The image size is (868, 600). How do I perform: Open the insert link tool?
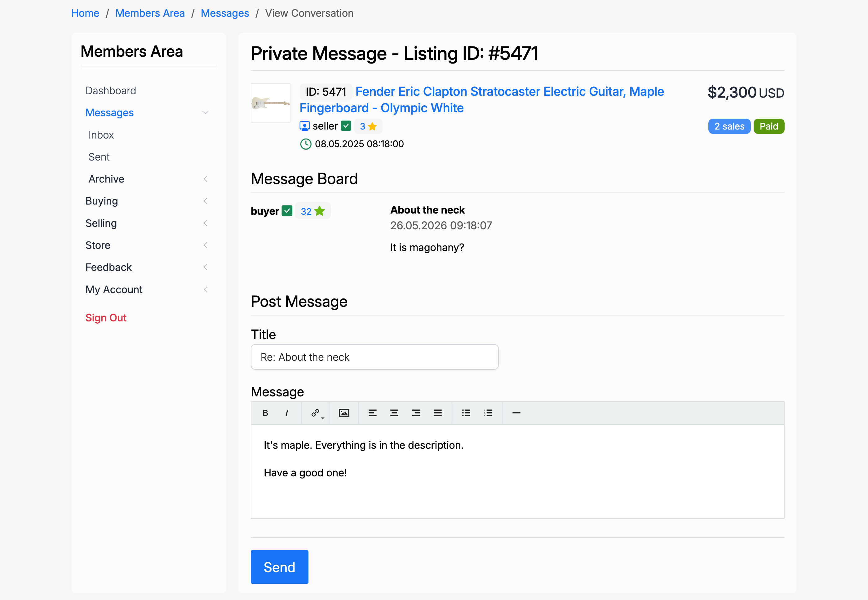pos(316,413)
